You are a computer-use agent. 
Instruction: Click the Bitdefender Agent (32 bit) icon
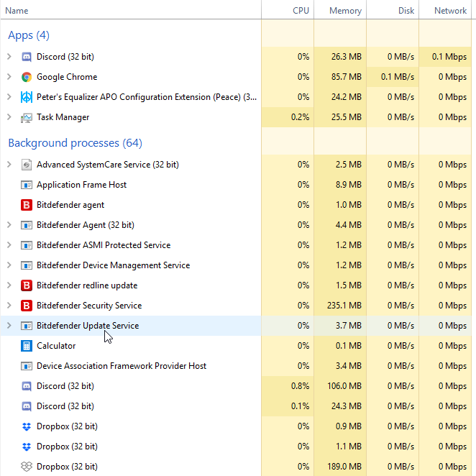pyautogui.click(x=27, y=225)
